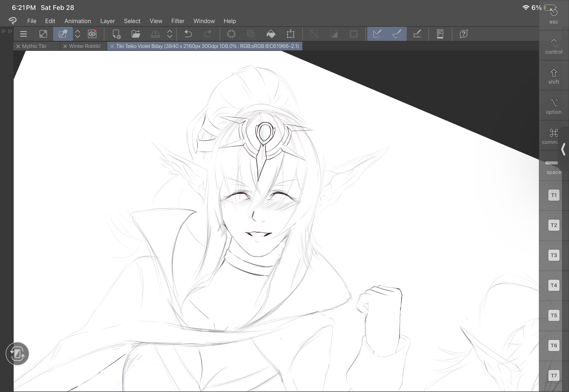Toggle Snap to Ruler
569x392 pixels.
coord(377,34)
